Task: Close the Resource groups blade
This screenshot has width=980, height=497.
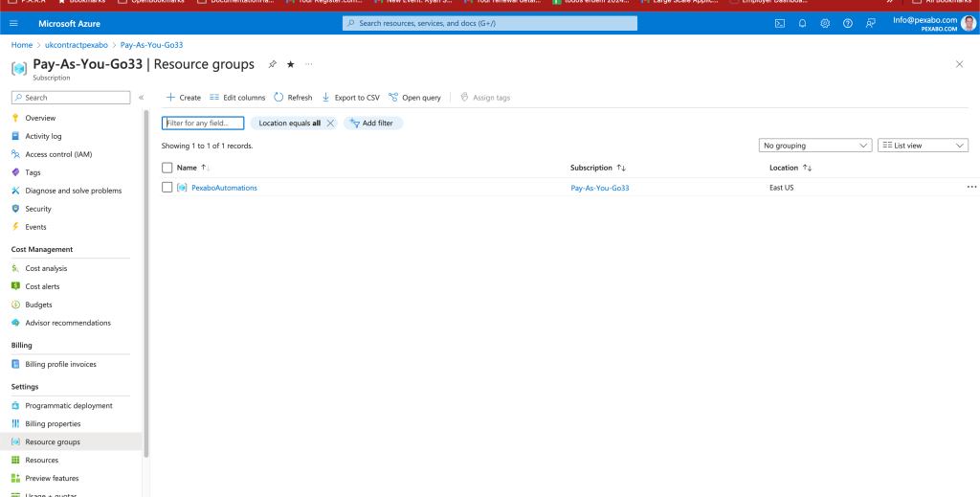Action: tap(959, 64)
